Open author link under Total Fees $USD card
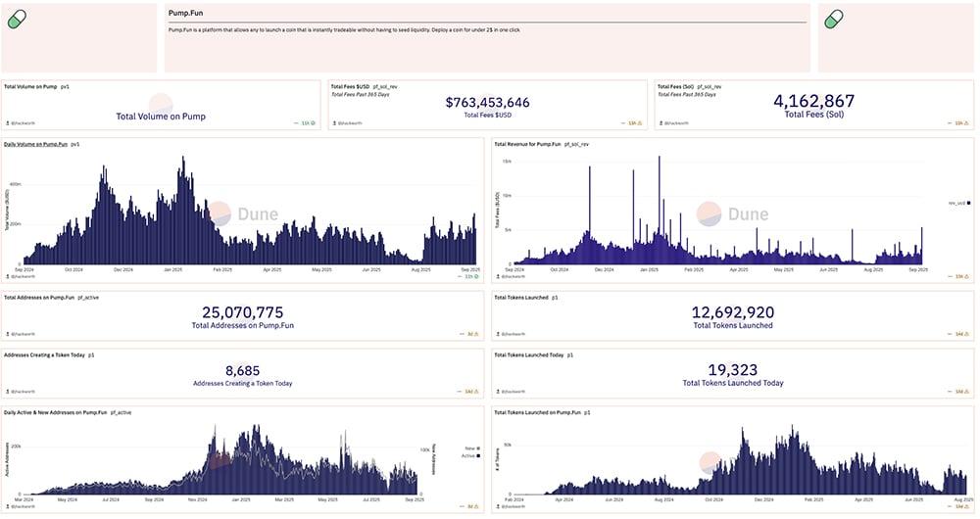The height and width of the screenshot is (519, 980). [351, 123]
